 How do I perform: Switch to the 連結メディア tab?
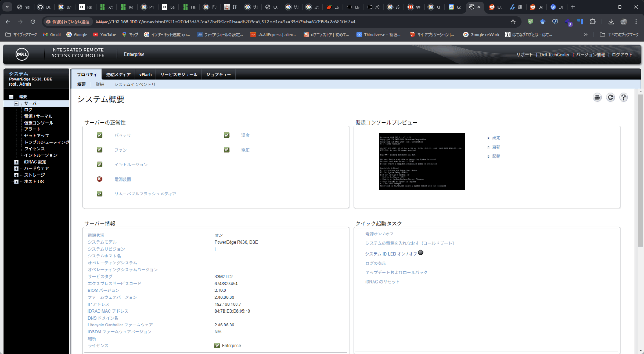tap(118, 74)
